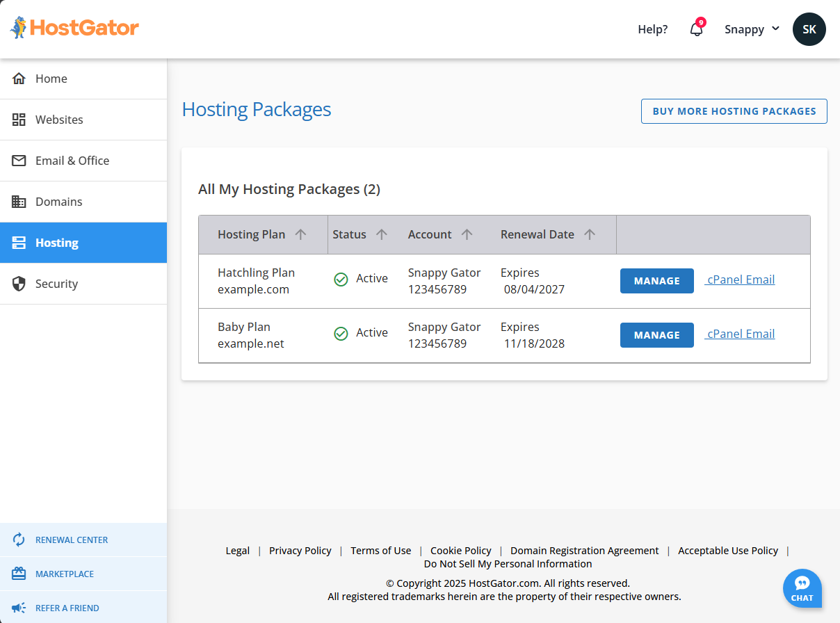The image size is (840, 623).
Task: Select the Websites sidebar icon
Action: point(19,120)
